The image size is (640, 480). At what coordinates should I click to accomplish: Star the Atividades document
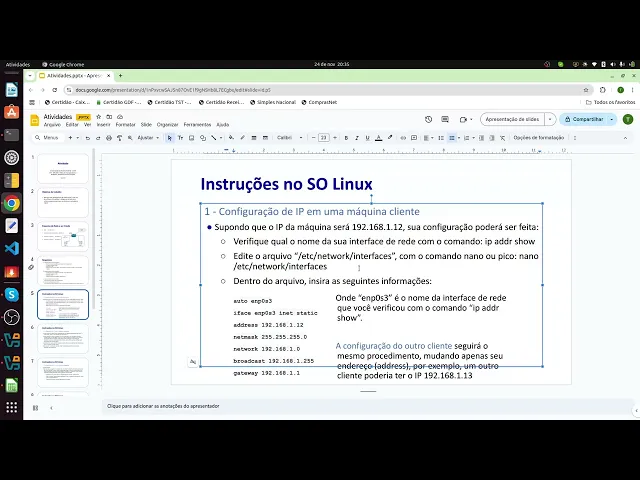coord(98,117)
